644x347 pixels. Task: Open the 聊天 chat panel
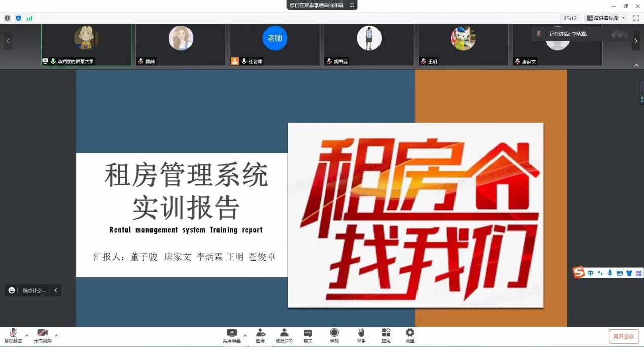(308, 335)
